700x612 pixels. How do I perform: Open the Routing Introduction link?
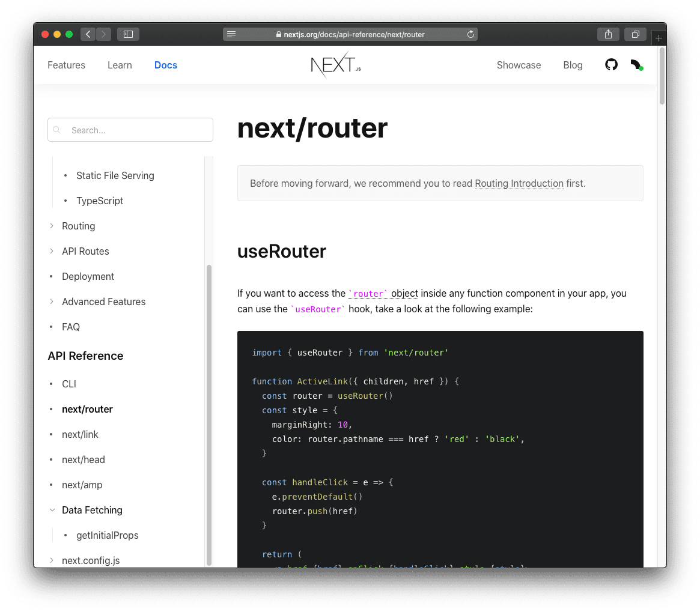[519, 183]
